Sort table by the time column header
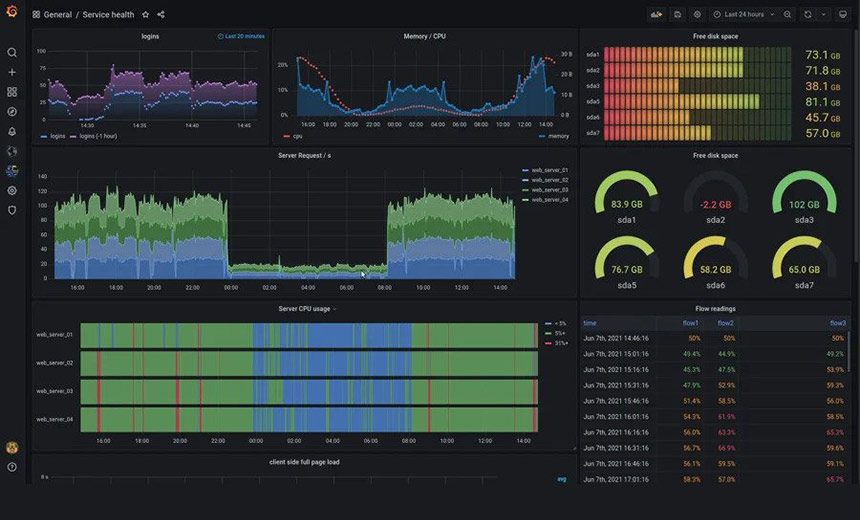 [x=590, y=323]
